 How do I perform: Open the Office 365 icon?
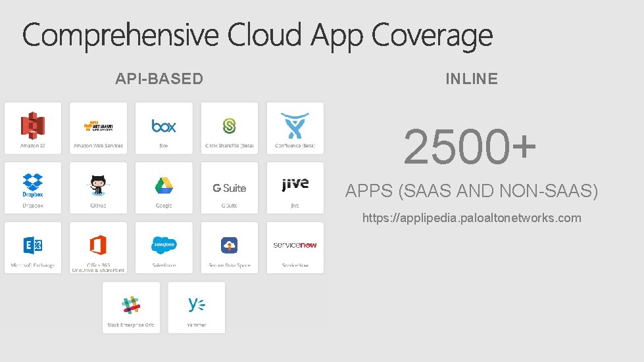pyautogui.click(x=98, y=245)
